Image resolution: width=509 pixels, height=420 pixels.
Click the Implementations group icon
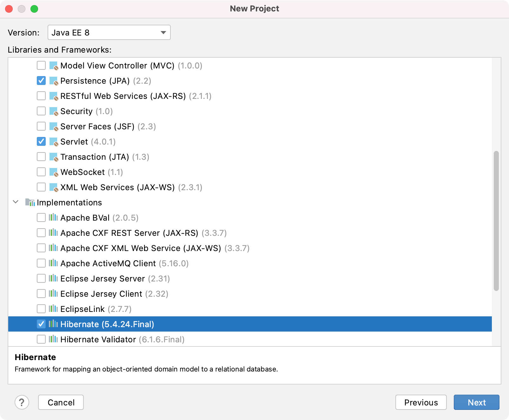30,203
